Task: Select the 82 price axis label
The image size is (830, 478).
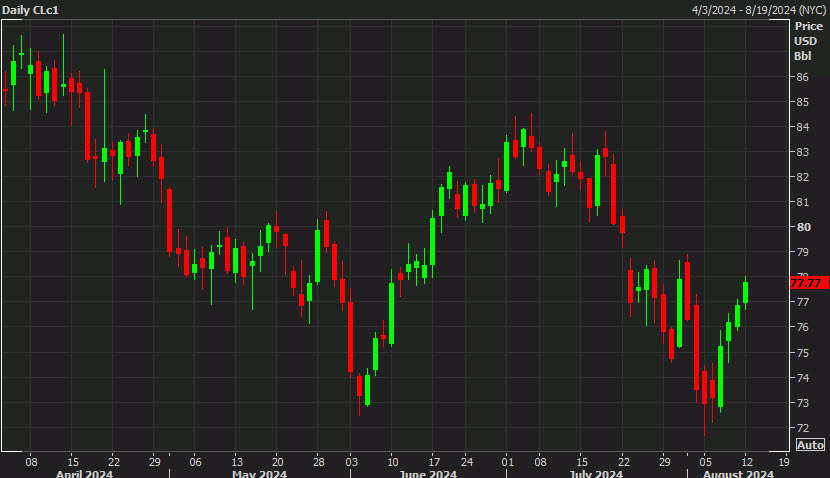Action: pyautogui.click(x=802, y=177)
